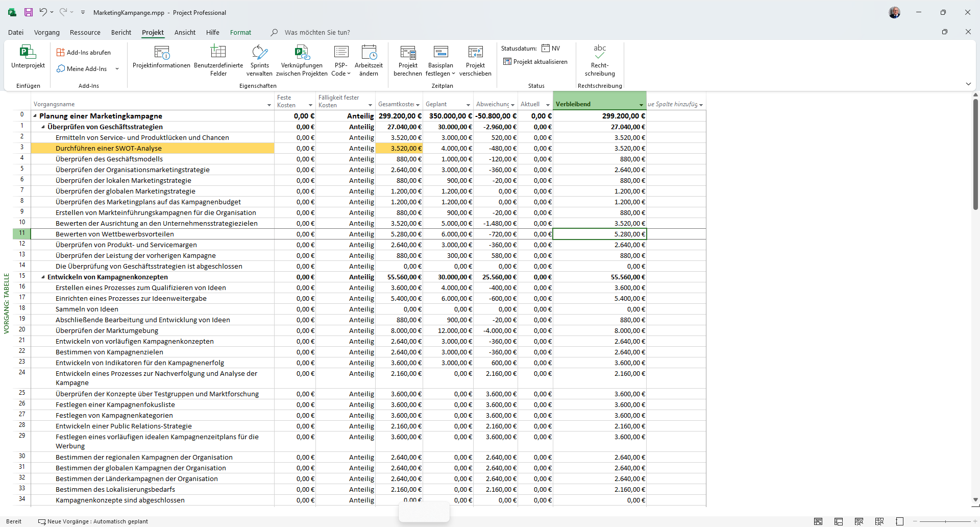Screen dimensions: 980x527
Task: Switch to Gantt chart view in status bar
Action: 818,521
